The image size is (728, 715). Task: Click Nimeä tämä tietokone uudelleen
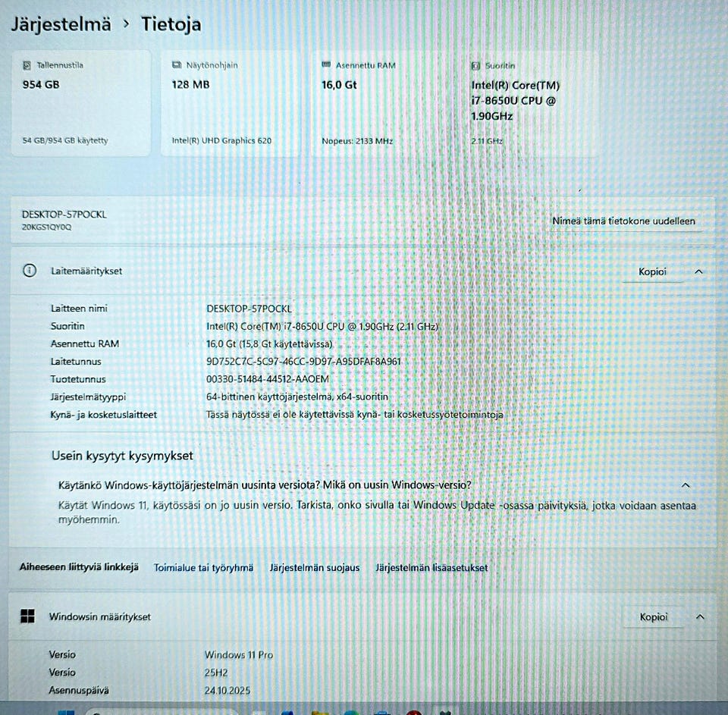coord(623,221)
